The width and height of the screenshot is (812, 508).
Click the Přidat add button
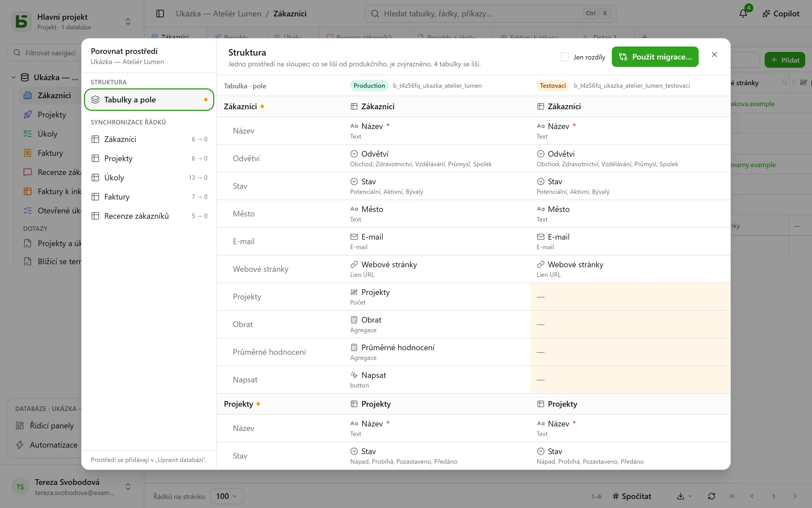[784, 60]
